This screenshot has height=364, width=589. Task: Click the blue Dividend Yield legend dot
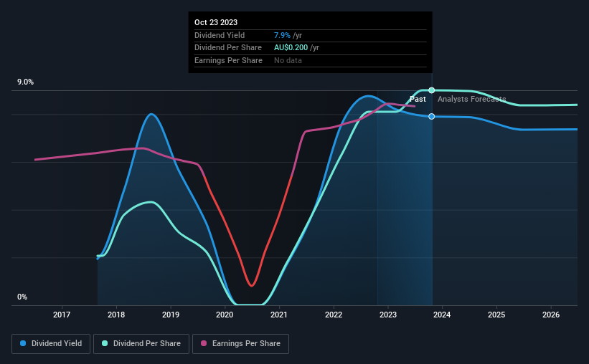pyautogui.click(x=23, y=343)
